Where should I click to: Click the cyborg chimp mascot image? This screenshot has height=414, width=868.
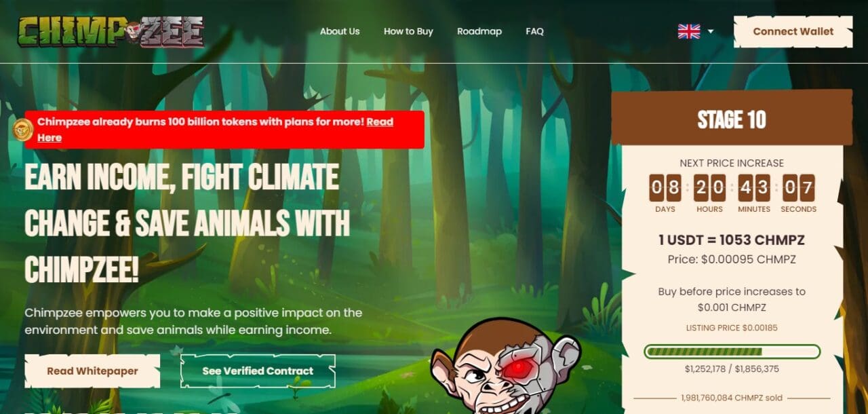tap(506, 366)
